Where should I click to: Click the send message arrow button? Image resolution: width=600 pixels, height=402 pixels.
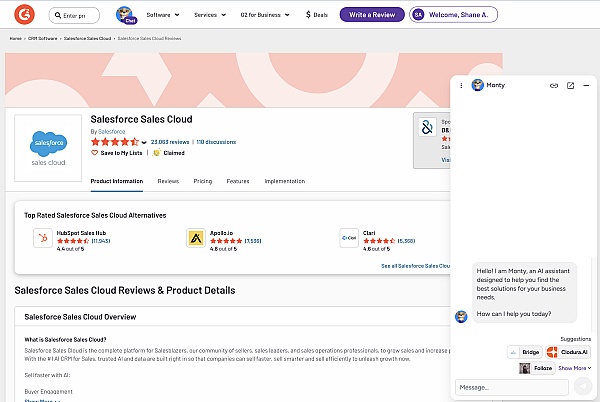point(583,387)
